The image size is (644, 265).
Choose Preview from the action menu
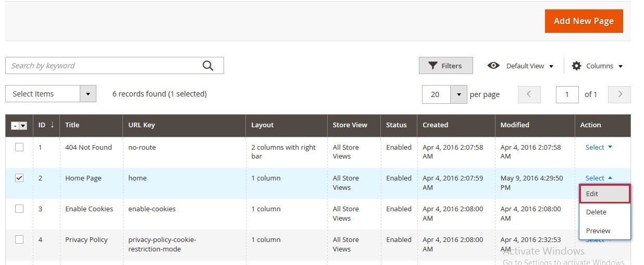tap(604, 231)
